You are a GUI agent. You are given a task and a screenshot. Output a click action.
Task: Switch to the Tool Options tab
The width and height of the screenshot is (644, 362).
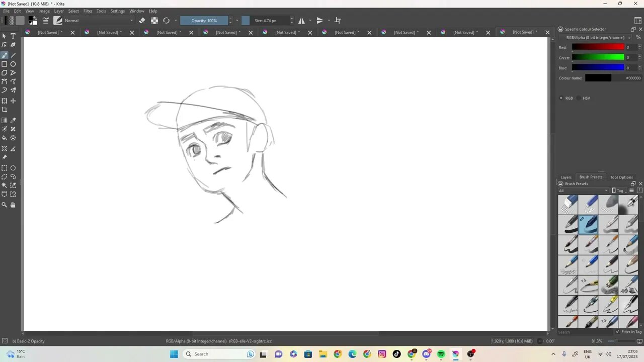[621, 177]
